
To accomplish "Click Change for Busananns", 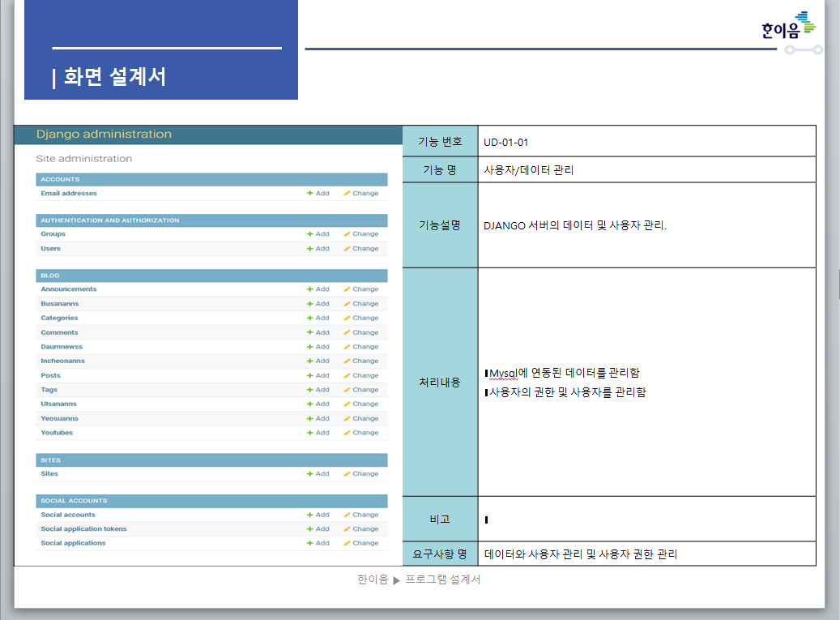I will click(361, 304).
